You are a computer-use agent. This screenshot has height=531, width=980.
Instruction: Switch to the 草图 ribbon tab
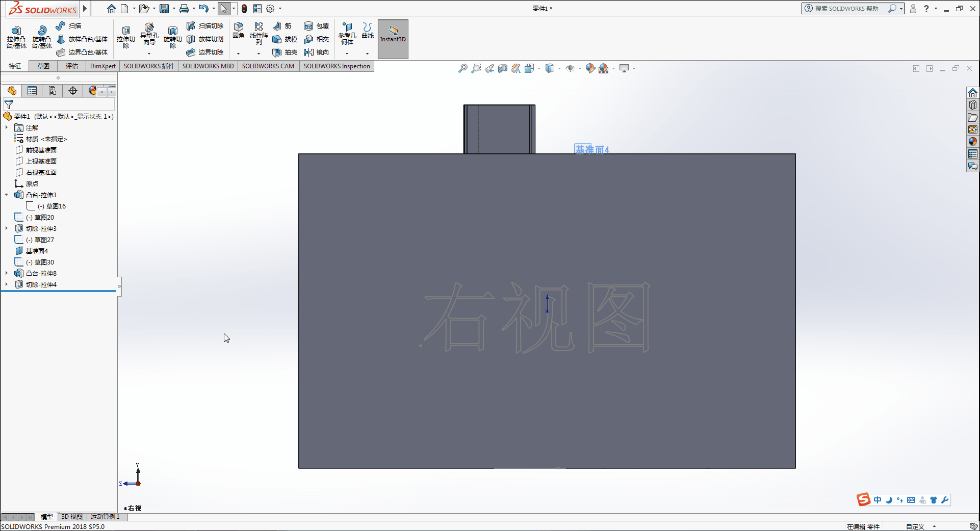pyautogui.click(x=43, y=66)
